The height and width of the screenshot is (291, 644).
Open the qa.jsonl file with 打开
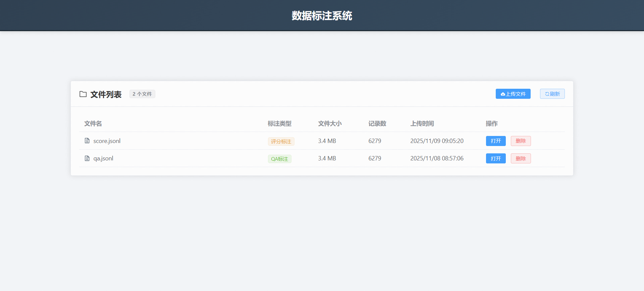[x=496, y=158]
